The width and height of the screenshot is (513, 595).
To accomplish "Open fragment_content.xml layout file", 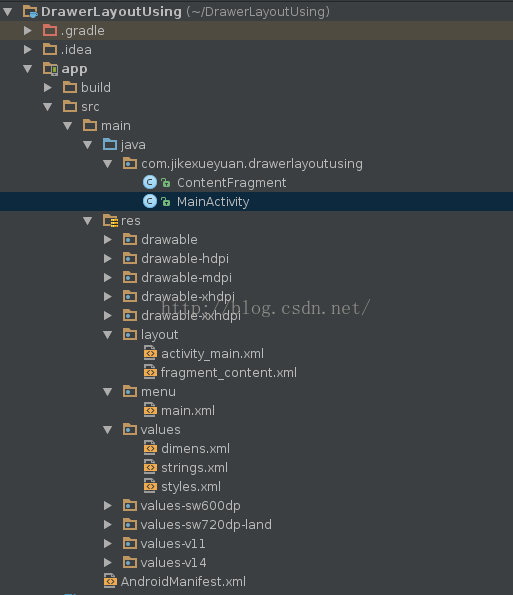I will [229, 373].
